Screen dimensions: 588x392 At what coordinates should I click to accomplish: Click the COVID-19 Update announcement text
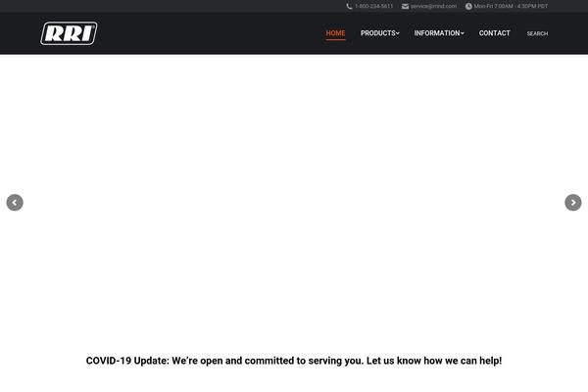[294, 361]
